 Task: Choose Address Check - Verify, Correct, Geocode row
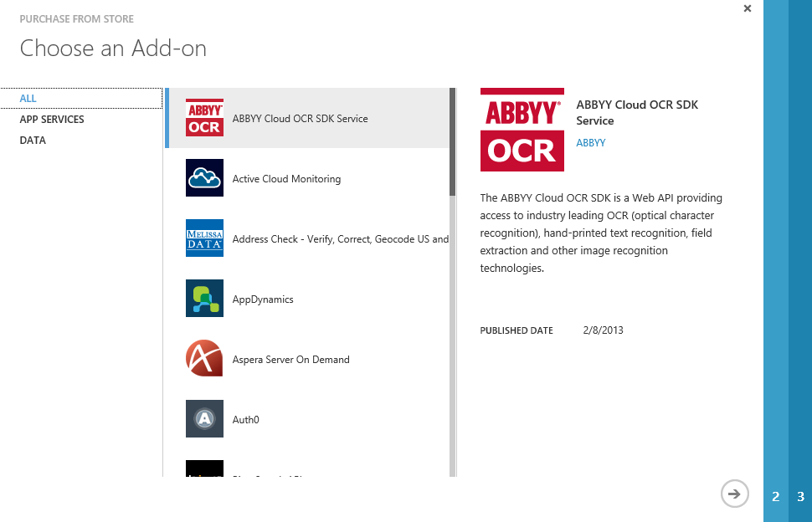307,238
